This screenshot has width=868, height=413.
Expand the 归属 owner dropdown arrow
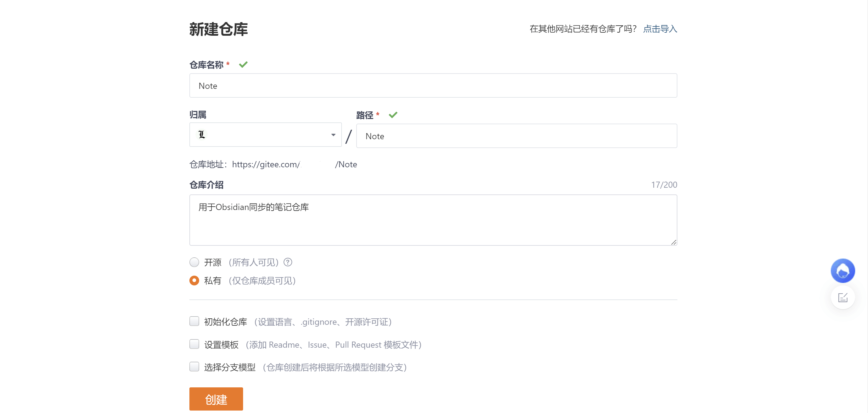tap(333, 135)
